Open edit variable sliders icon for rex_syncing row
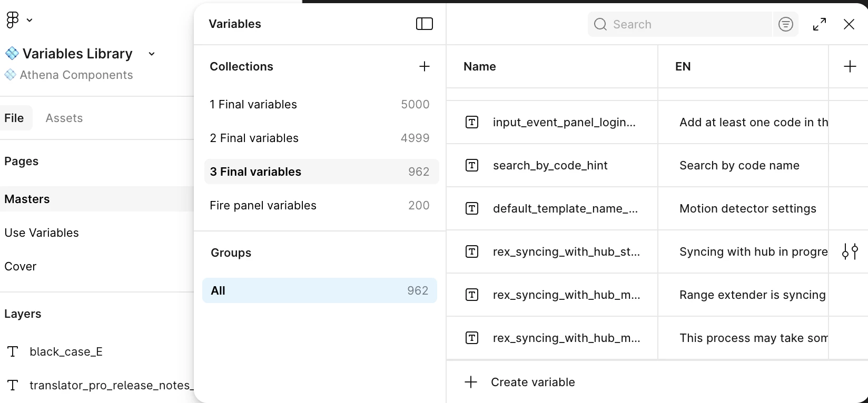This screenshot has width=868, height=403. 850,251
